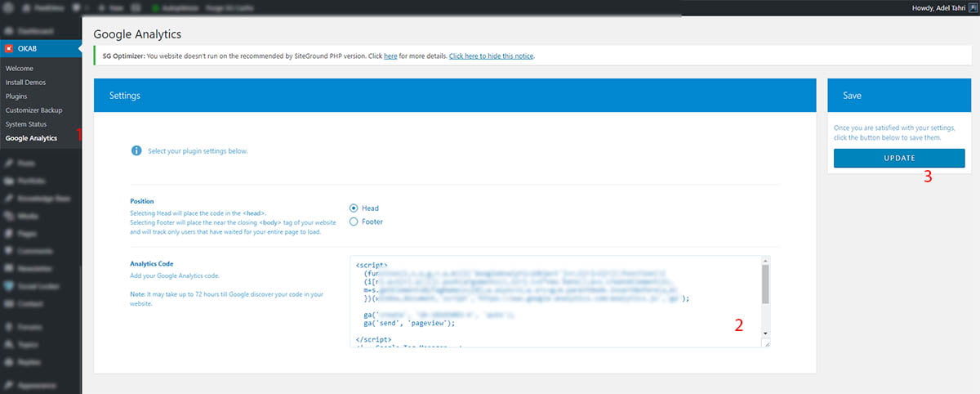Click the UPDATE button to save settings
Screen dimensions: 980x394
(x=899, y=158)
